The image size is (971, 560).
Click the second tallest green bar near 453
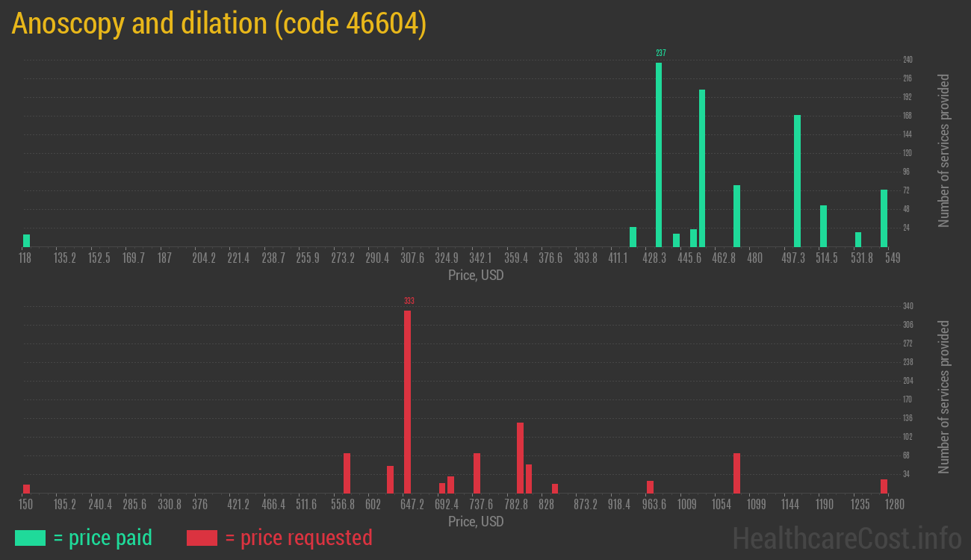[702, 168]
